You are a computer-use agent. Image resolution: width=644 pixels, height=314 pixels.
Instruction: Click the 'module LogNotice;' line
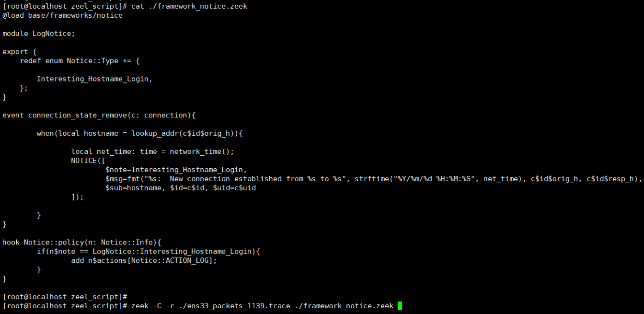coord(39,34)
